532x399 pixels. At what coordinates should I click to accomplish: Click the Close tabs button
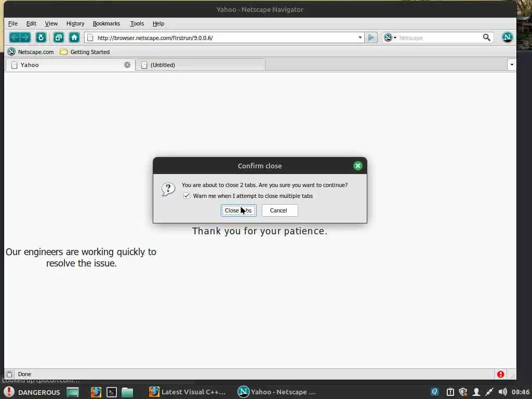click(238, 210)
